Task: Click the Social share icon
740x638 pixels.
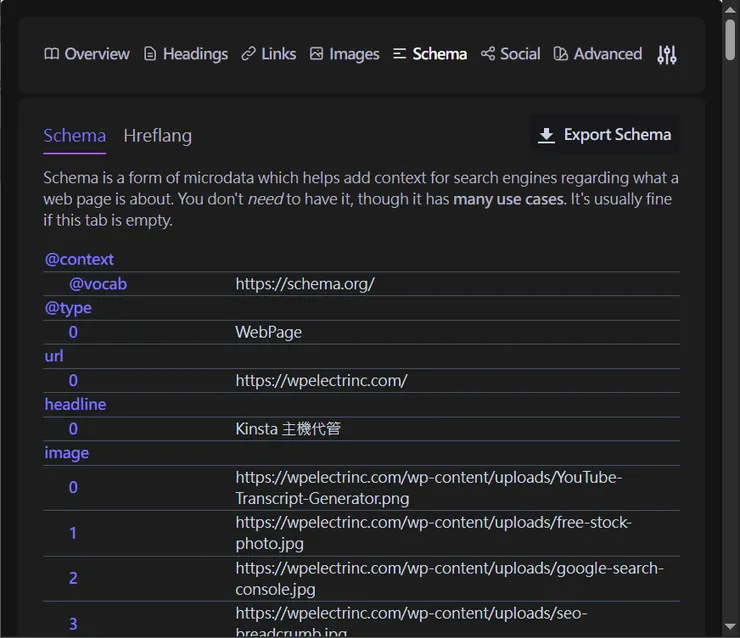Action: click(488, 54)
